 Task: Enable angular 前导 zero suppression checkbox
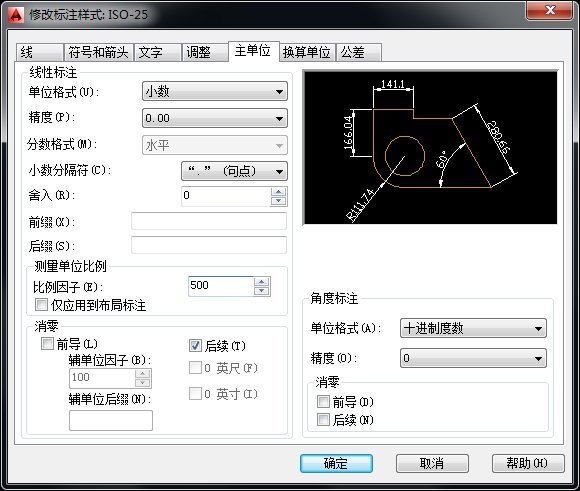click(x=323, y=401)
